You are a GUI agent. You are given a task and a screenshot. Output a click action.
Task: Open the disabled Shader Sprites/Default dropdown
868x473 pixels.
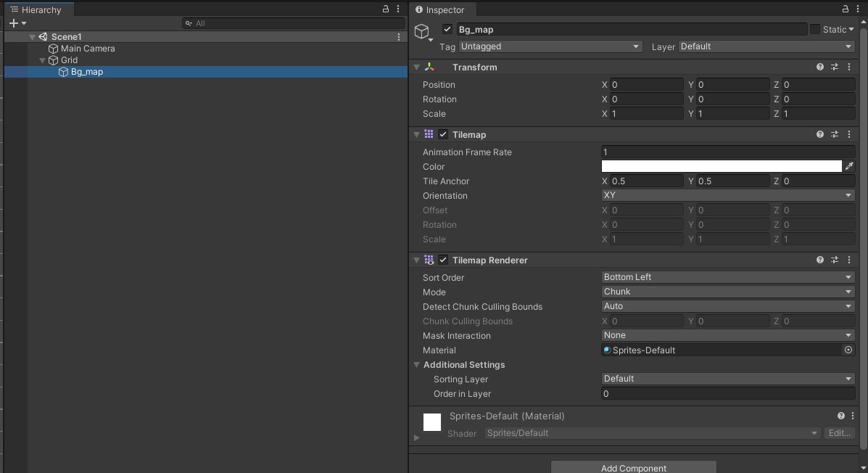click(652, 433)
